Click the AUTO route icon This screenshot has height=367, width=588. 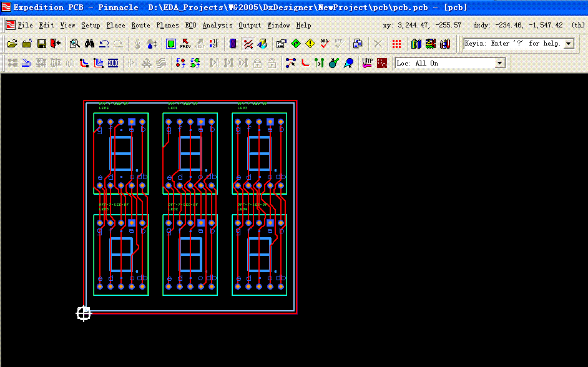[113, 63]
